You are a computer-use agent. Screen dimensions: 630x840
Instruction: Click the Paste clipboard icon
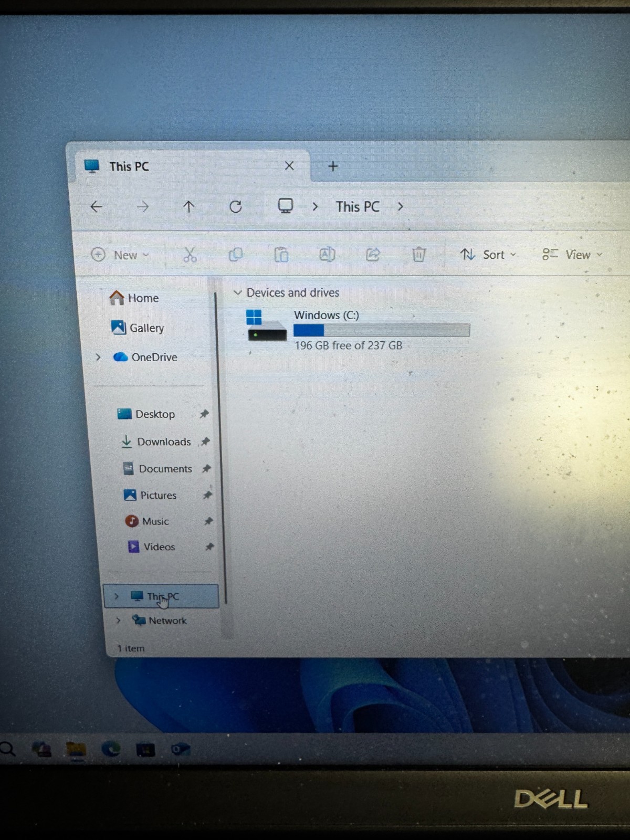pos(281,255)
